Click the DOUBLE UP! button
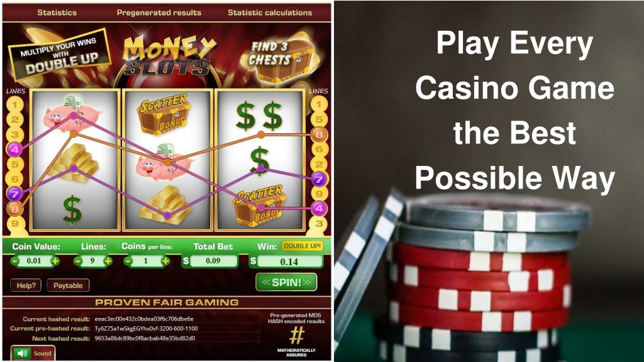 point(303,246)
